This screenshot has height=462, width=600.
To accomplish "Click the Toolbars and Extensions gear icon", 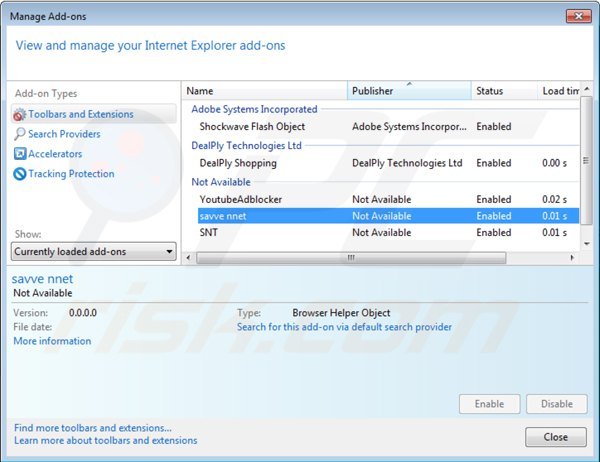I will click(x=19, y=114).
